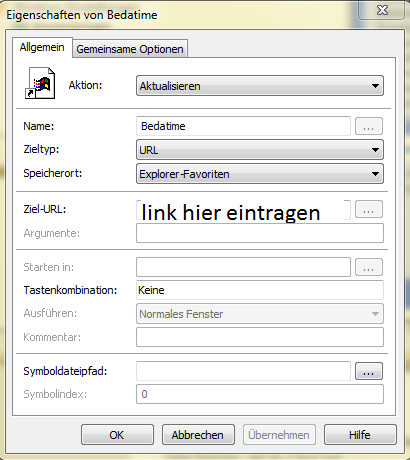Open the Zieltyp dropdown set to URL
This screenshot has width=410, height=460.
pyautogui.click(x=260, y=150)
